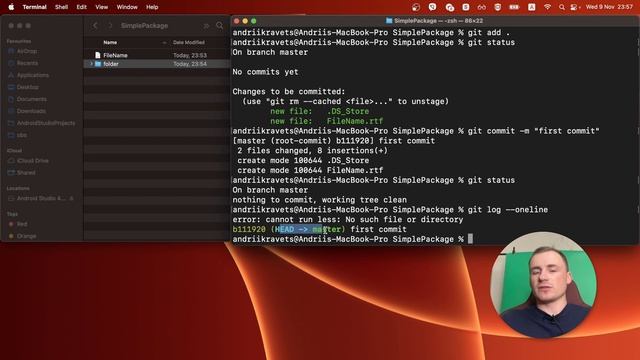Open Recents in Finder sidebar

pos(27,63)
